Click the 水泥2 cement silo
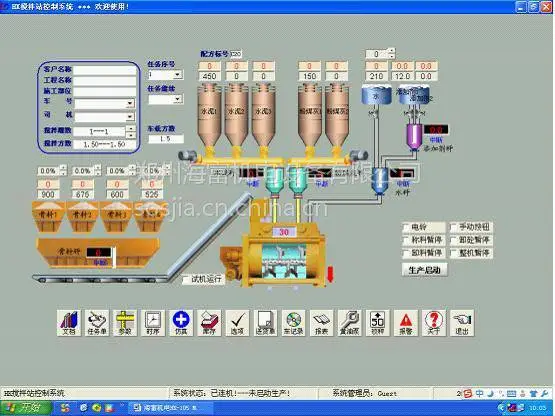555x416 pixels. [x=236, y=115]
